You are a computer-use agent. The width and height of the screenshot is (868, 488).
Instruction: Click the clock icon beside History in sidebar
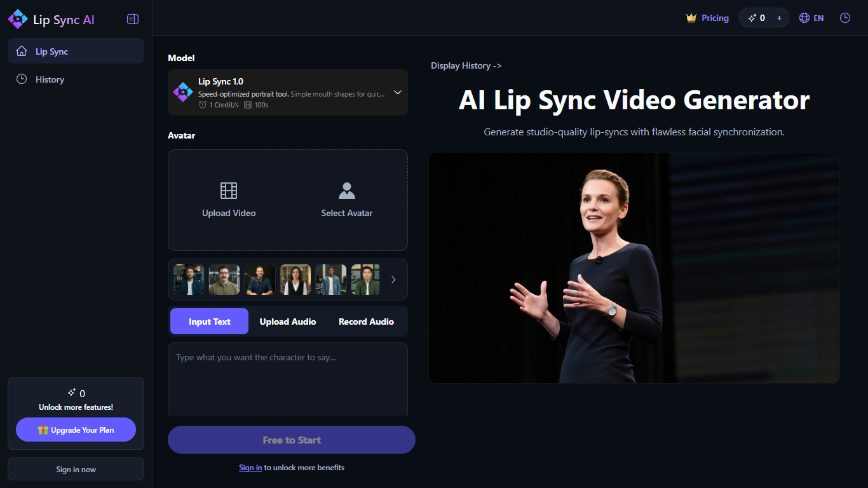(x=22, y=79)
